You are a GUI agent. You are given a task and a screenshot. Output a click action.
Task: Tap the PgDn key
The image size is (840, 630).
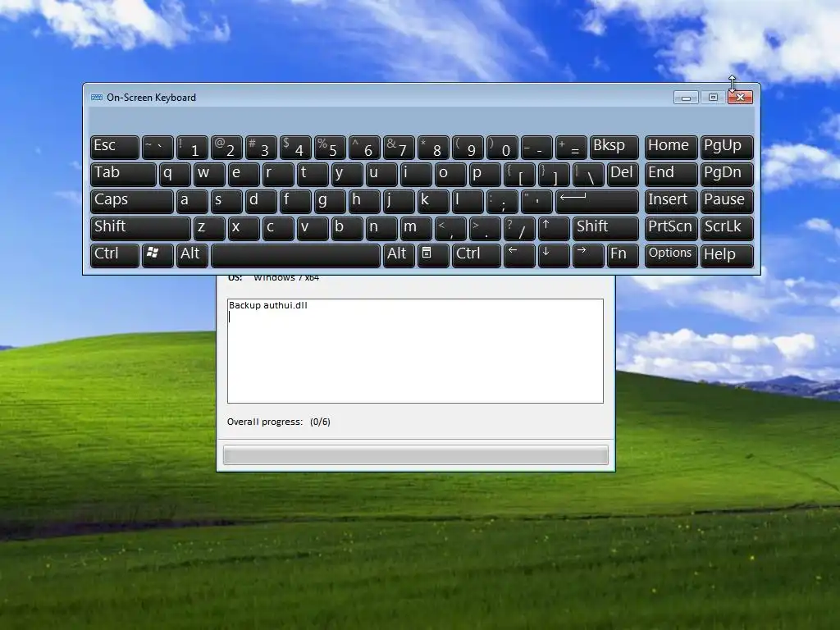pyautogui.click(x=727, y=174)
